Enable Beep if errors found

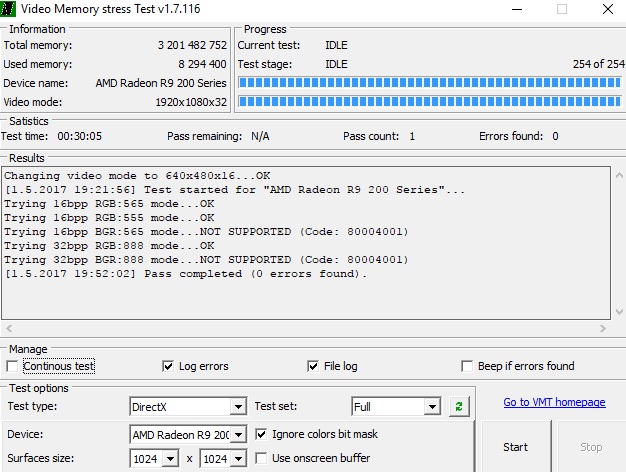(467, 366)
